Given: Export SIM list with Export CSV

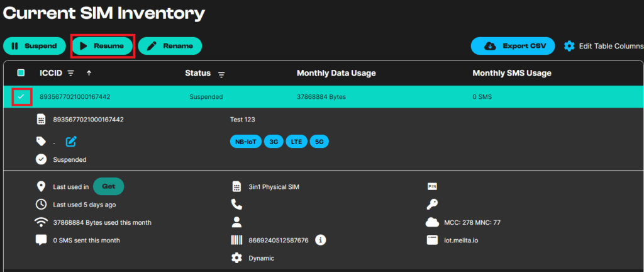Looking at the screenshot, I should [513, 46].
